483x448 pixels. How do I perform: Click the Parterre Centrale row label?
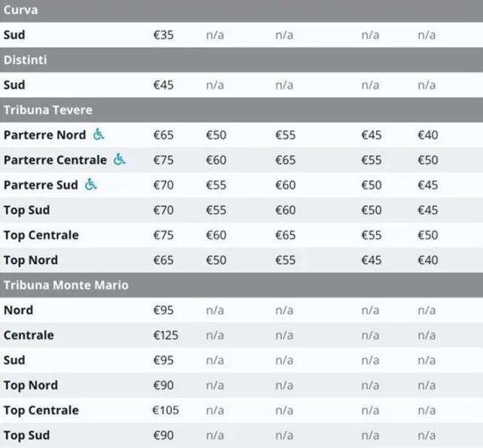click(55, 160)
